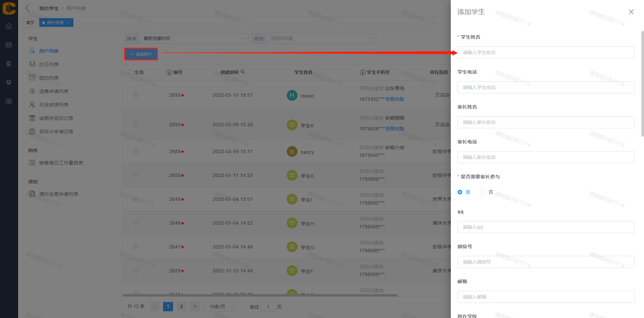
Task: Toggle the 全选 checkbox
Action: pos(130,72)
